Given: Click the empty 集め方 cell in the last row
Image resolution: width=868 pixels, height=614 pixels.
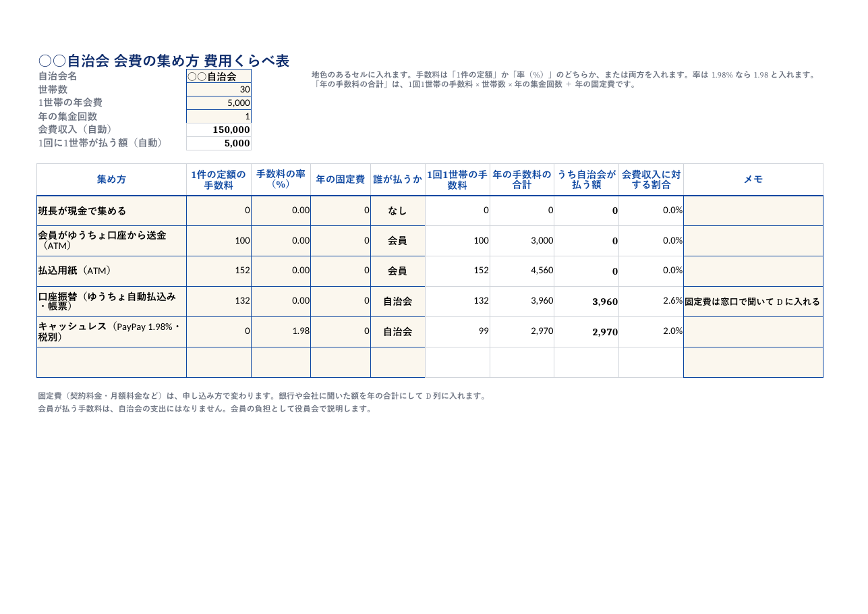Looking at the screenshot, I should click(x=111, y=362).
